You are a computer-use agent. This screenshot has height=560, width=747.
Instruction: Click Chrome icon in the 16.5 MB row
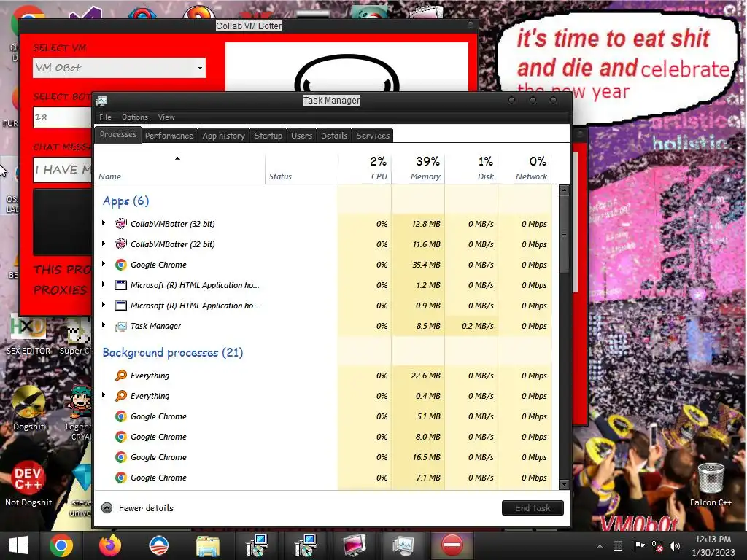[x=121, y=457]
